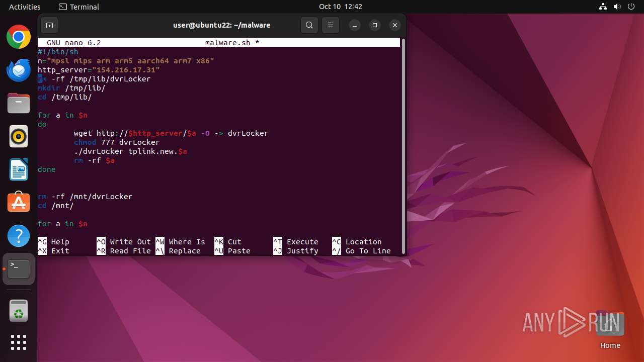The width and height of the screenshot is (644, 362).
Task: Open new tab in terminal
Action: 49,25
